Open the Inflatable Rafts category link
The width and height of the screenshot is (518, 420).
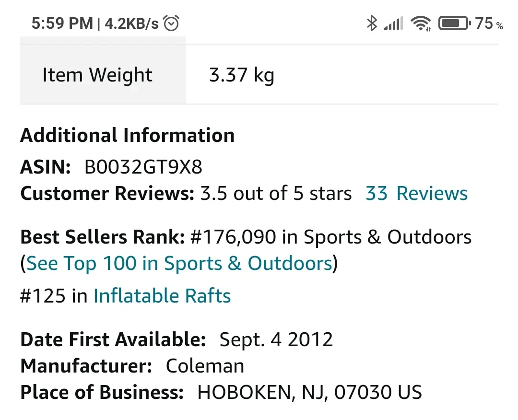coord(162,296)
